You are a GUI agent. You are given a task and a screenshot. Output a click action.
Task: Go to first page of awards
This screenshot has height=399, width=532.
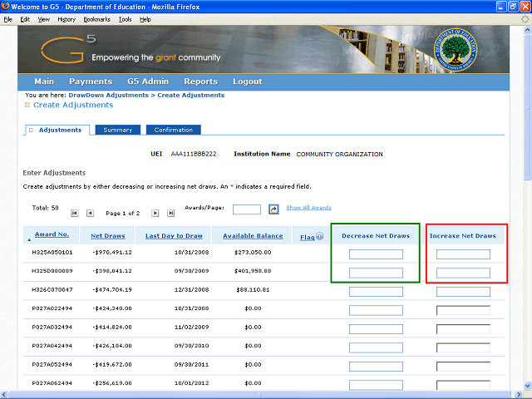pyautogui.click(x=75, y=214)
